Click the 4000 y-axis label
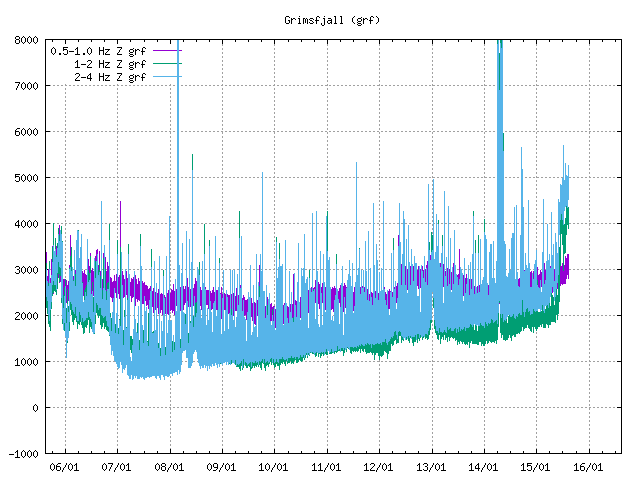 click(x=26, y=224)
